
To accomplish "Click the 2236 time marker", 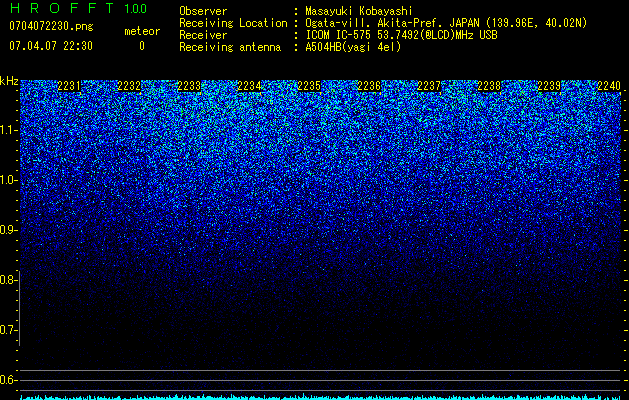I will [369, 86].
